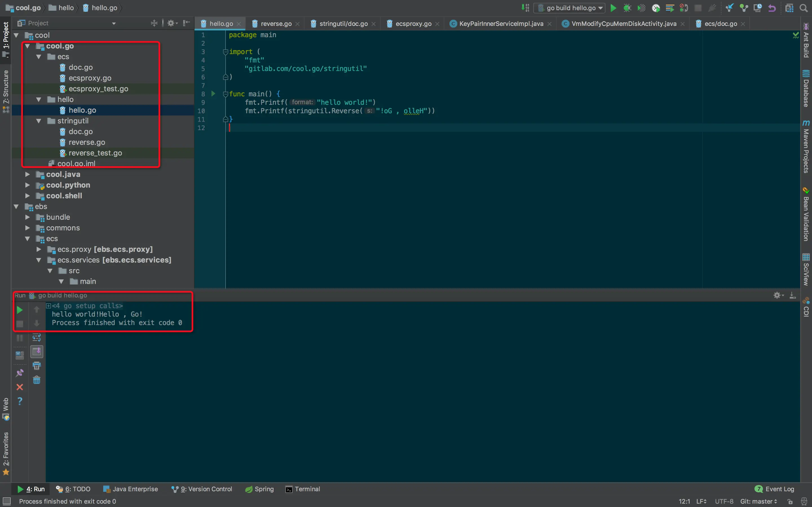Open Search Everywhere magnifier icon
Screen dimensions: 812x507
pos(804,8)
